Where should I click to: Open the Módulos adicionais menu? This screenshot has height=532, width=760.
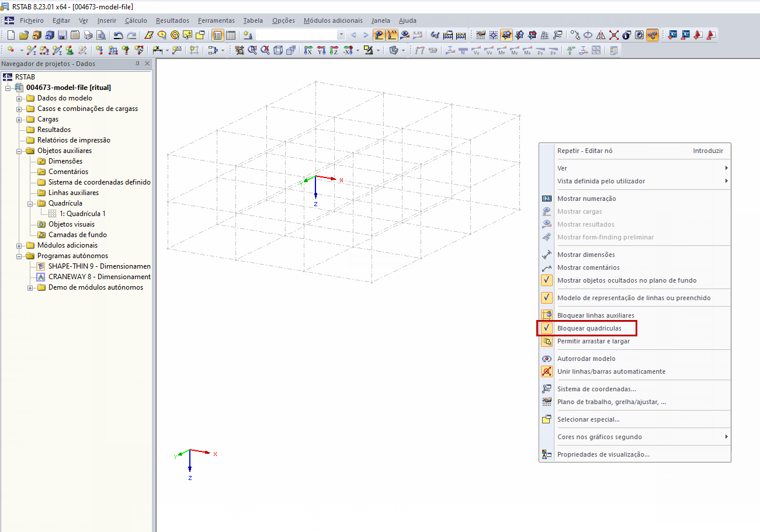click(333, 20)
